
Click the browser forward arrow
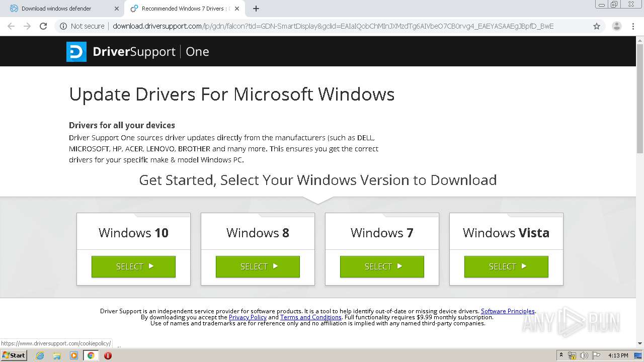[x=27, y=26]
